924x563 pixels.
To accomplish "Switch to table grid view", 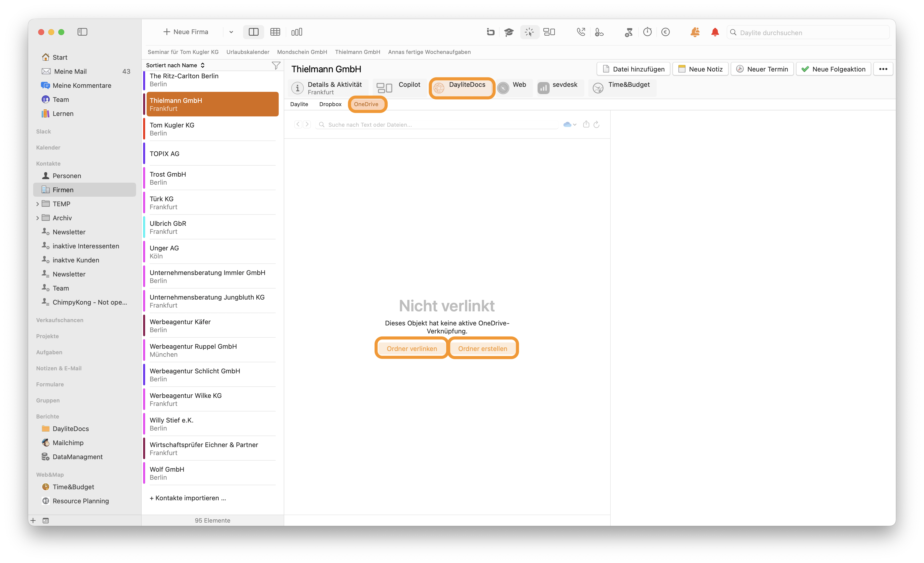I will coord(275,32).
